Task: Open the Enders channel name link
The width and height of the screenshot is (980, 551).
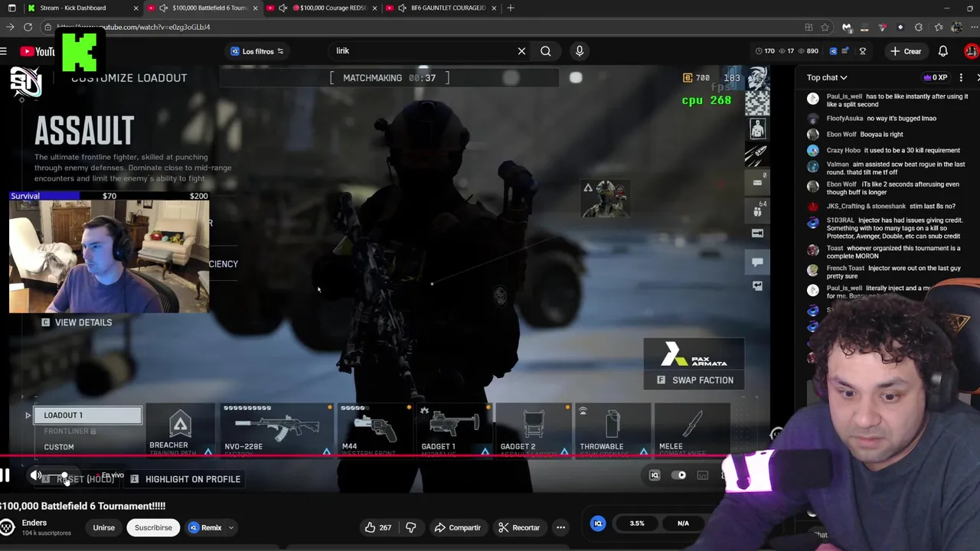Action: [34, 523]
